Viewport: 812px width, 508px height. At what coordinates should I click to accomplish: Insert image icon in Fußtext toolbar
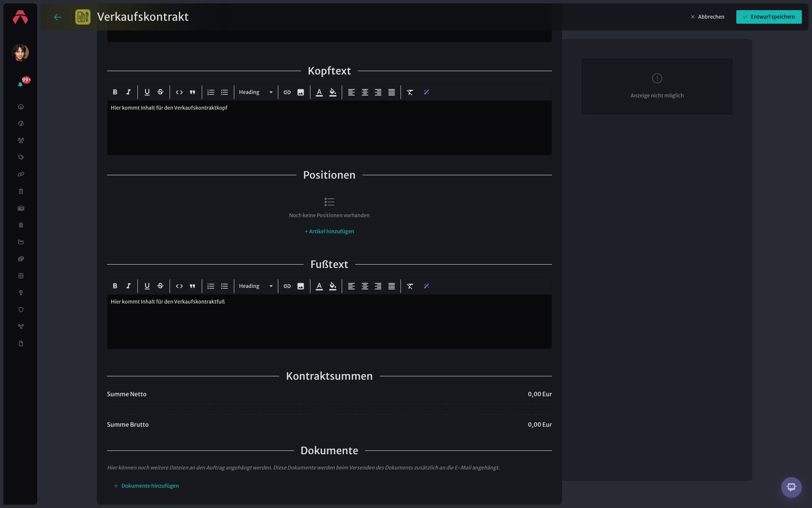(x=301, y=286)
